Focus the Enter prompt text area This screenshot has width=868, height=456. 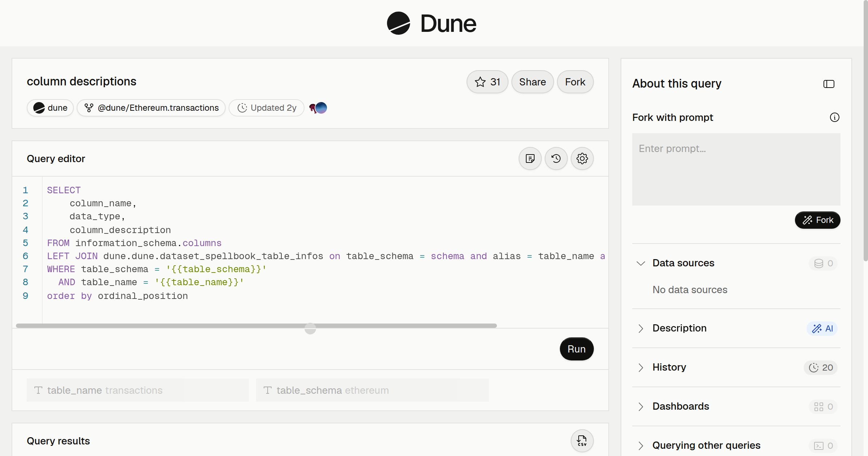point(736,169)
